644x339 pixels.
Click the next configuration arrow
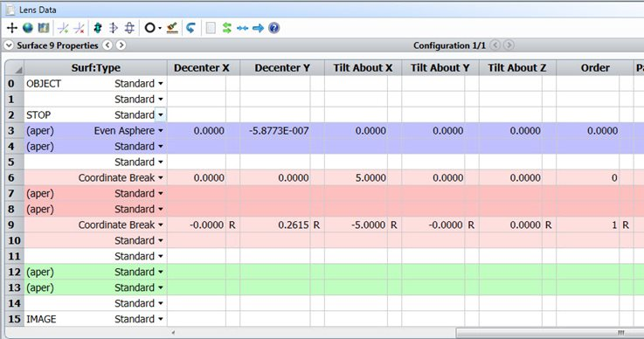click(x=509, y=45)
